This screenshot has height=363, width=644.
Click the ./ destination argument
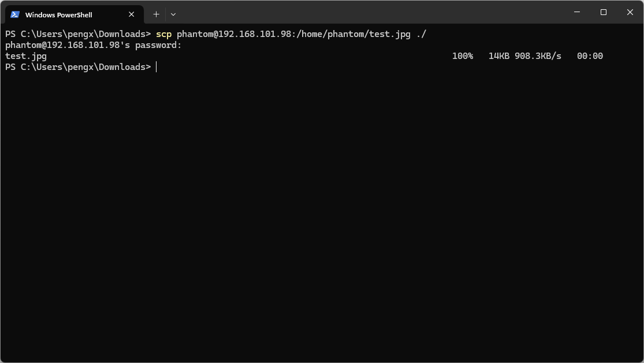[x=422, y=34]
